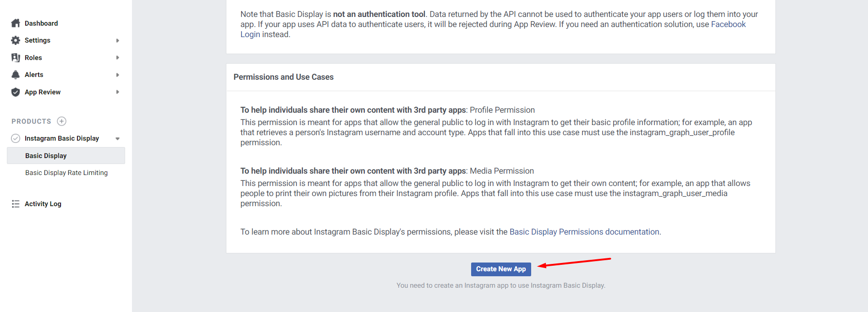868x312 pixels.
Task: Click the App Review shield icon
Action: [16, 92]
